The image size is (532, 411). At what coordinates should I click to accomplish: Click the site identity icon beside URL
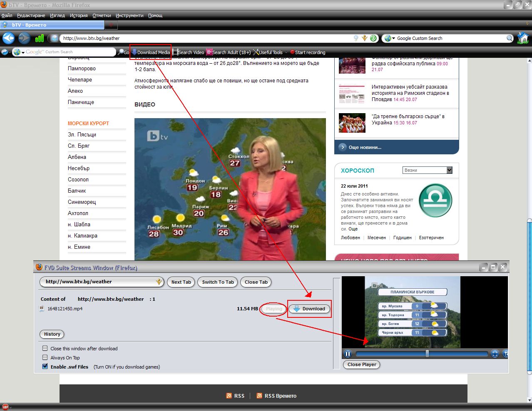[x=54, y=38]
